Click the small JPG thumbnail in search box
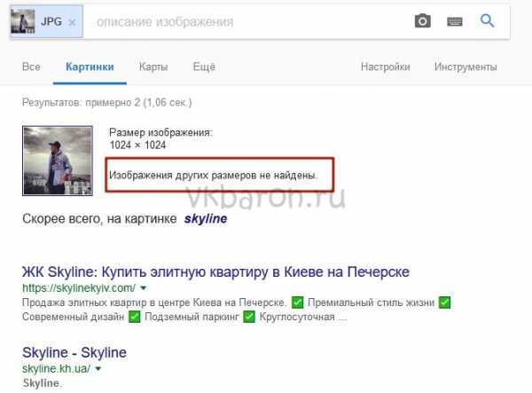The height and width of the screenshot is (393, 532). tap(23, 21)
